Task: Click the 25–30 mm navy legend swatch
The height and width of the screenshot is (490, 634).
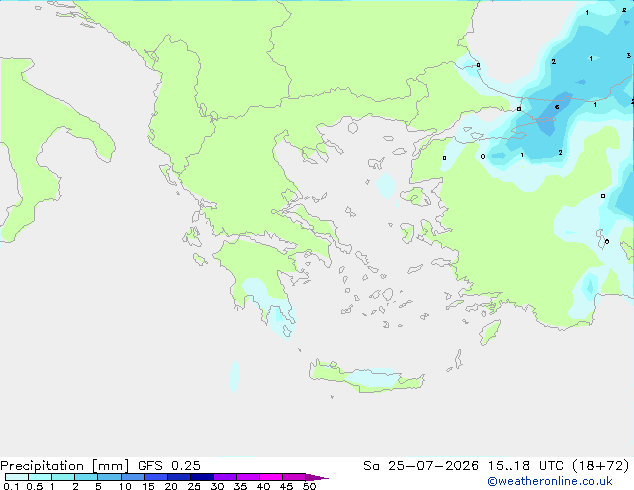Action: click(x=202, y=477)
